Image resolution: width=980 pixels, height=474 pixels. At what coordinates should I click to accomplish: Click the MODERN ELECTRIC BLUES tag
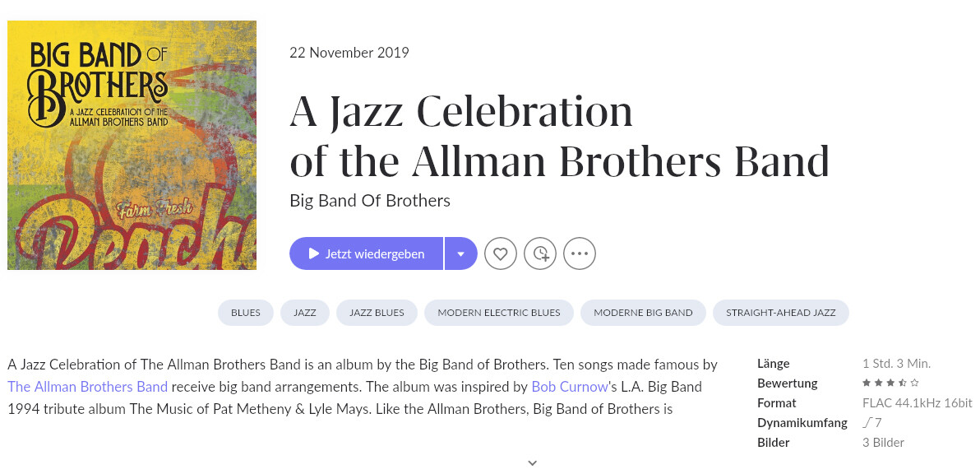click(499, 313)
